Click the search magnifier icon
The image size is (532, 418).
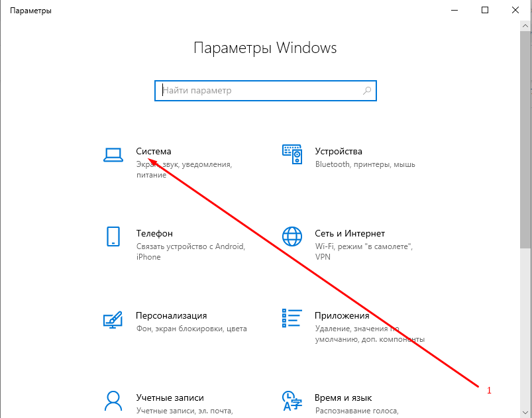point(367,91)
